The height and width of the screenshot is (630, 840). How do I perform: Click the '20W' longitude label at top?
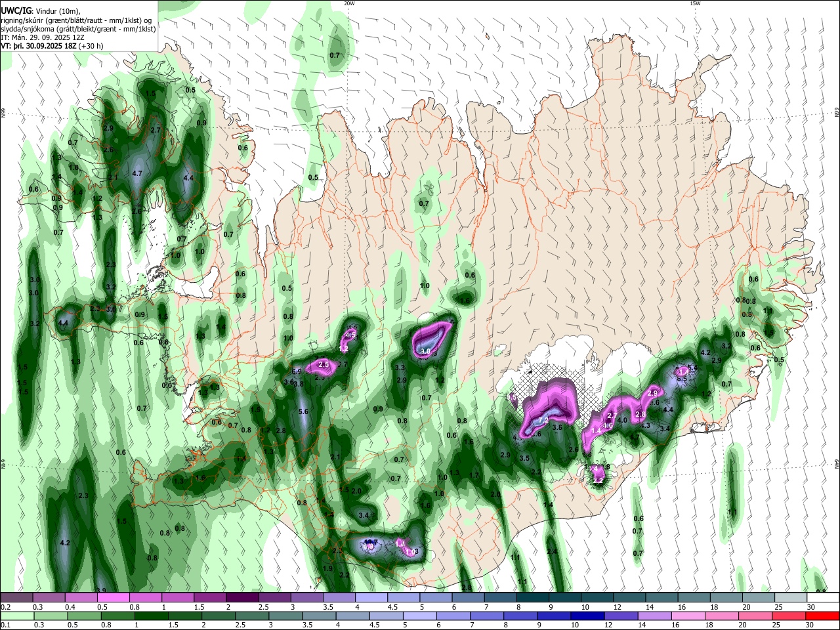point(349,3)
